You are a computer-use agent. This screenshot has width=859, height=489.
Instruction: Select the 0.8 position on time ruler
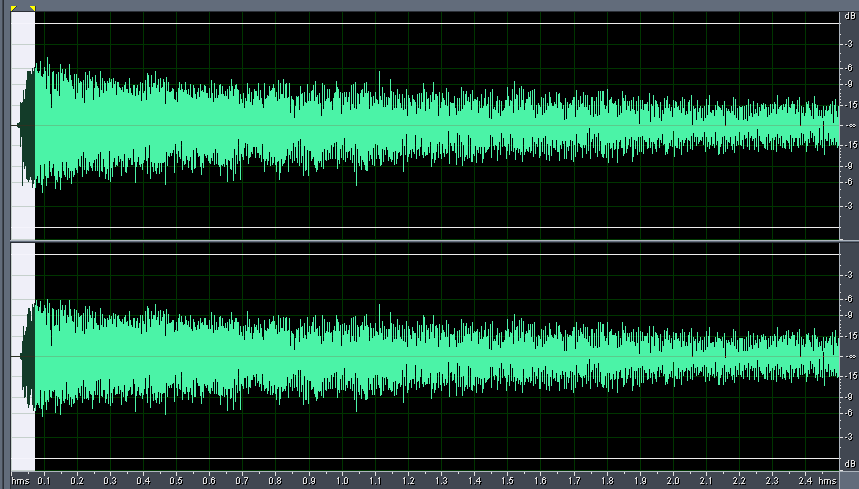tap(275, 481)
